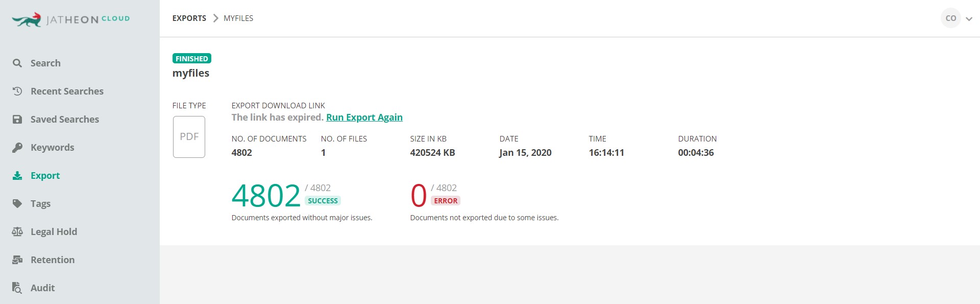Click the Jatheon Cloud logo
This screenshot has width=980, height=304.
point(71,19)
